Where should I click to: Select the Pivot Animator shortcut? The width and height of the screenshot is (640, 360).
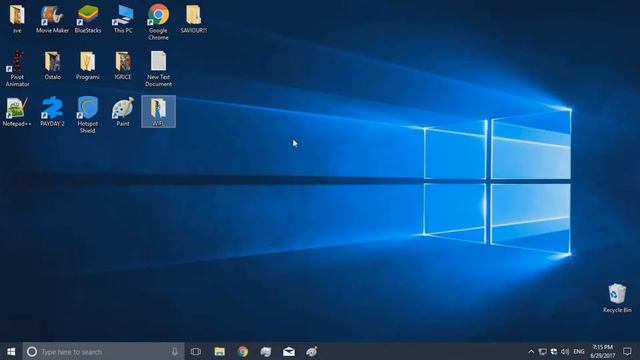point(17,69)
